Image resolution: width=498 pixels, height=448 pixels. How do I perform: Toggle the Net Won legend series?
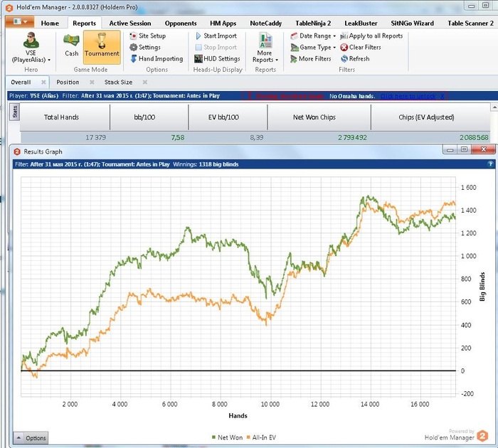227,437
